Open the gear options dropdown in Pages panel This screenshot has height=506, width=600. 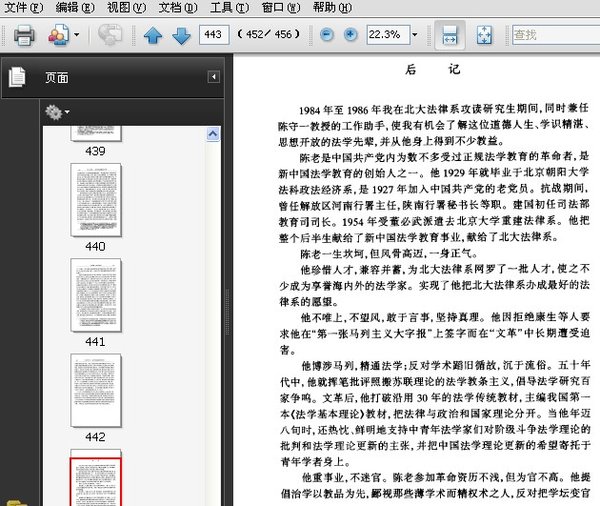[57, 112]
